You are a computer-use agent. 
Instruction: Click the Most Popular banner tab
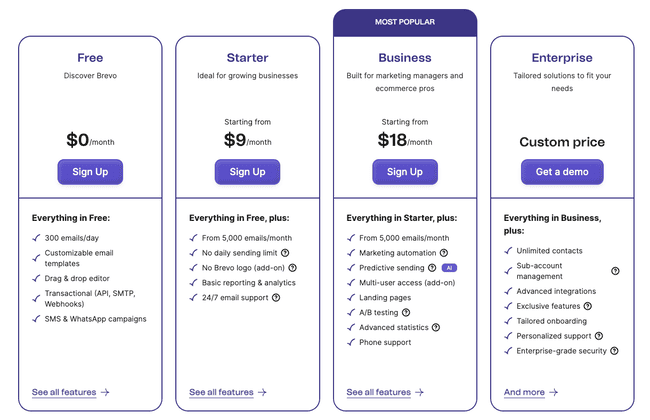[x=405, y=21]
